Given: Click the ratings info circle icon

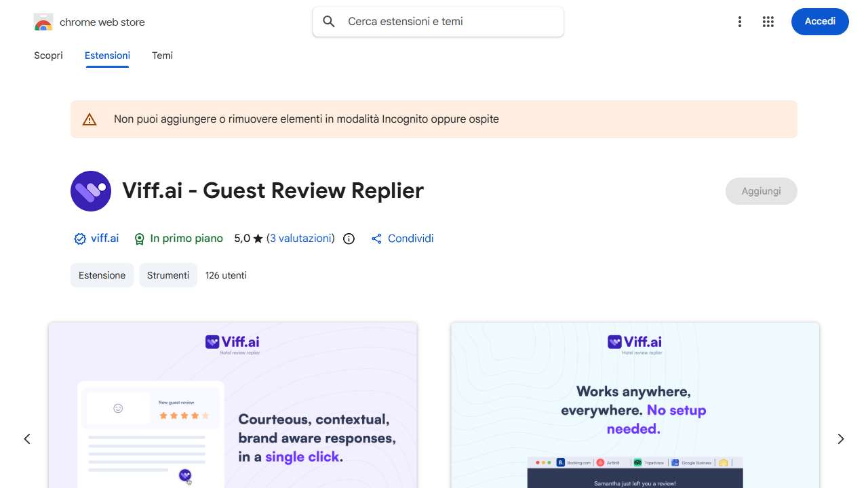Looking at the screenshot, I should [349, 239].
